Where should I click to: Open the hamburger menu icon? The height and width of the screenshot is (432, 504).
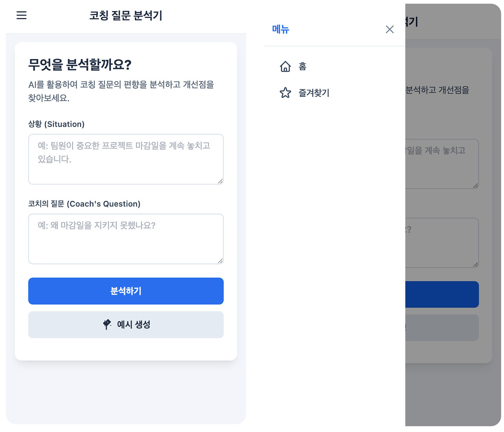21,15
